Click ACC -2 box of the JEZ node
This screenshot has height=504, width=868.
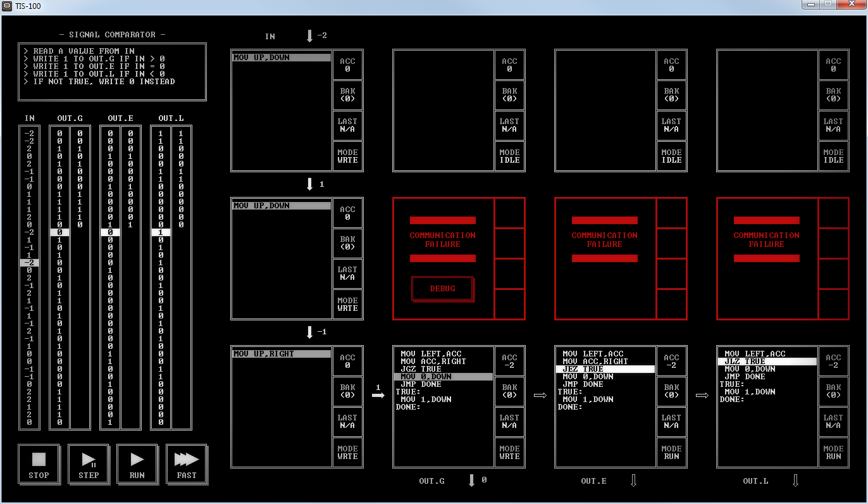point(671,361)
